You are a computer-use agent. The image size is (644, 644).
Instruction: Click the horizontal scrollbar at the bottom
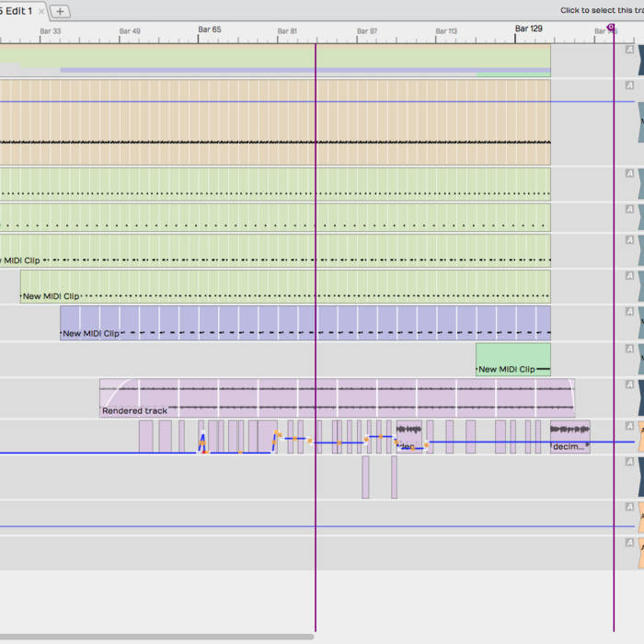156,636
